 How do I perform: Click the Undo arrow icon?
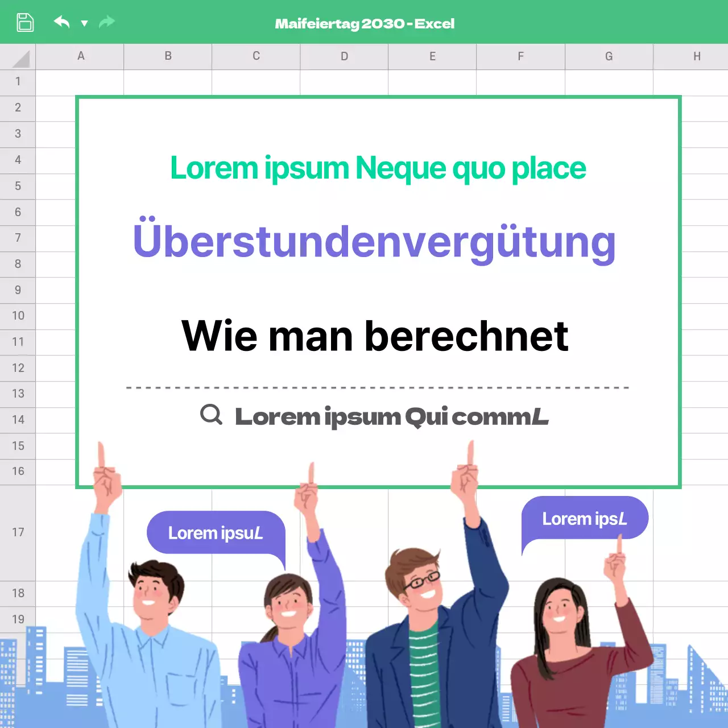coord(62,22)
